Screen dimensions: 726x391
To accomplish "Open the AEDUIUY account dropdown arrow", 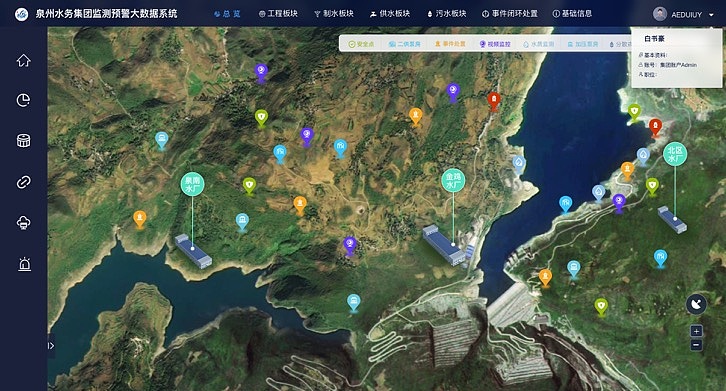I will click(x=711, y=15).
